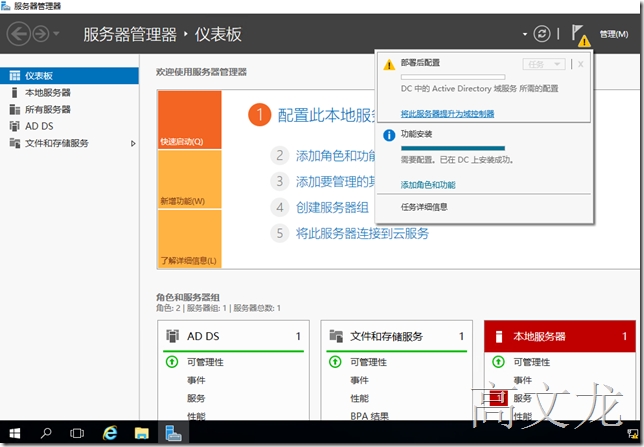Viewport: 644px width, 447px height.
Task: Click green status icon in 本地服务器 tile
Action: tap(498, 362)
